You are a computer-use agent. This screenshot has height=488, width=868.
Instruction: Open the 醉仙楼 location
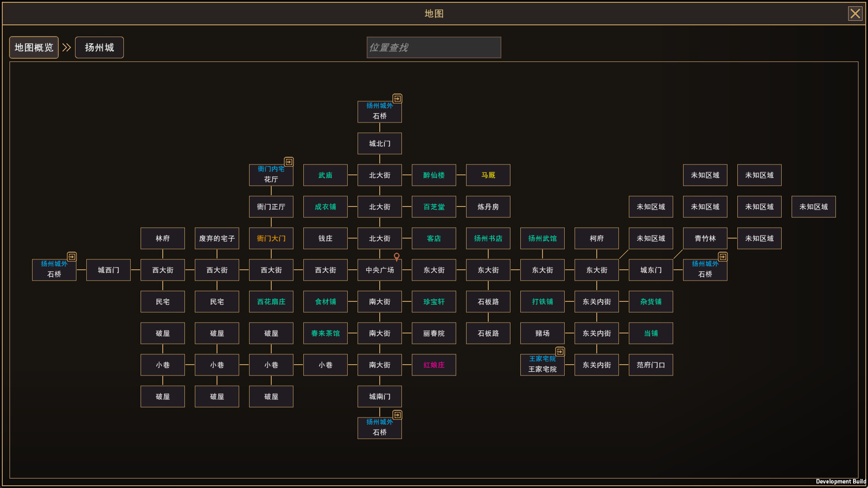pyautogui.click(x=434, y=175)
